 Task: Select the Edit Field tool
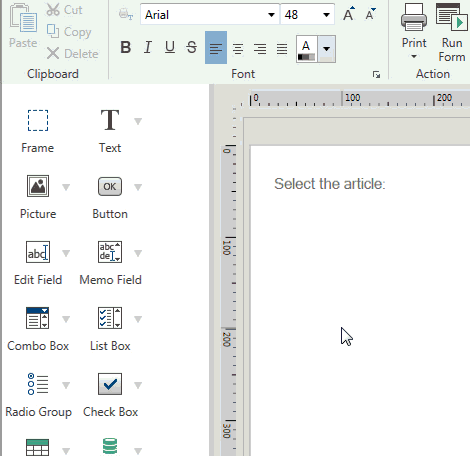pyautogui.click(x=38, y=252)
